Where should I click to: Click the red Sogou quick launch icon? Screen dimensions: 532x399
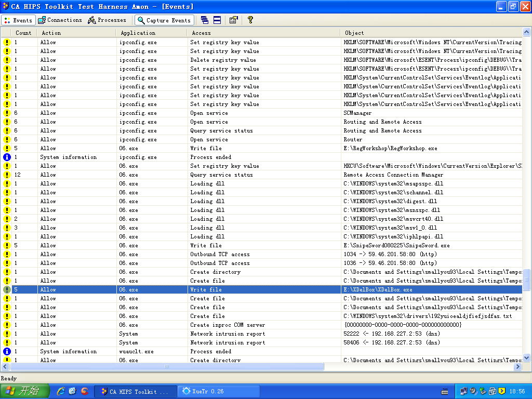(x=85, y=391)
